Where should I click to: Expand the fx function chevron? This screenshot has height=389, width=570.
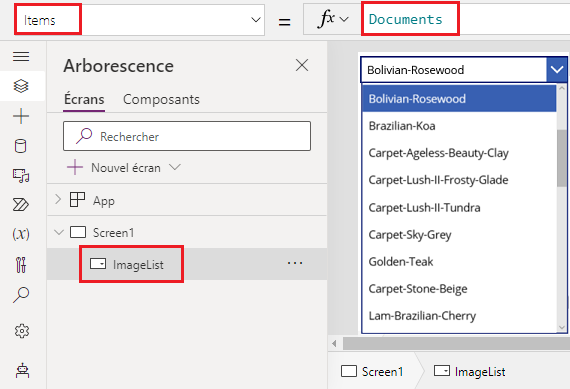pyautogui.click(x=344, y=19)
